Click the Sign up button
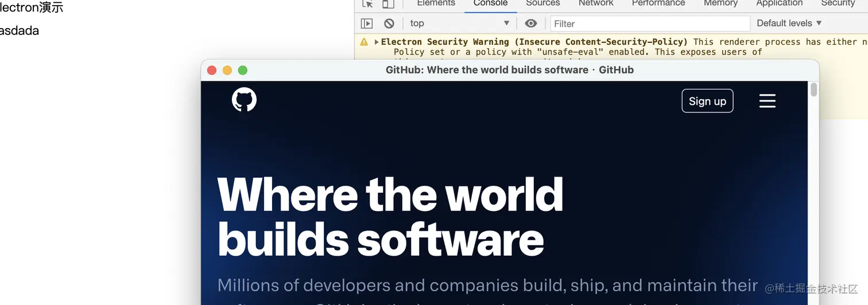 (x=707, y=101)
